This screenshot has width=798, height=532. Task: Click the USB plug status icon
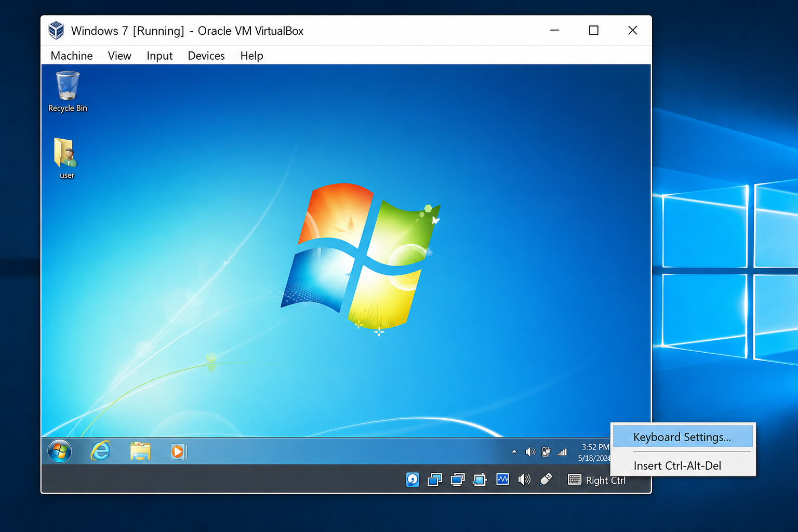coord(546,480)
